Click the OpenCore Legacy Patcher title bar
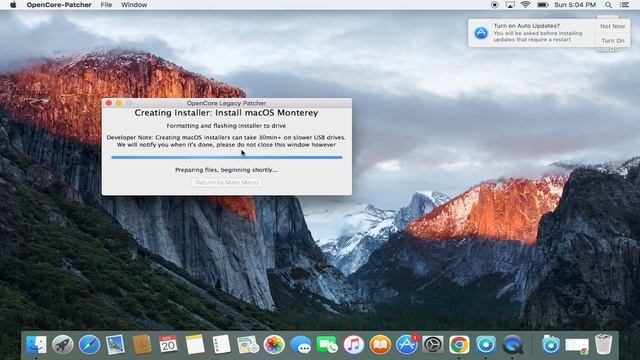Viewport: 640px width, 360px height. pos(227,103)
